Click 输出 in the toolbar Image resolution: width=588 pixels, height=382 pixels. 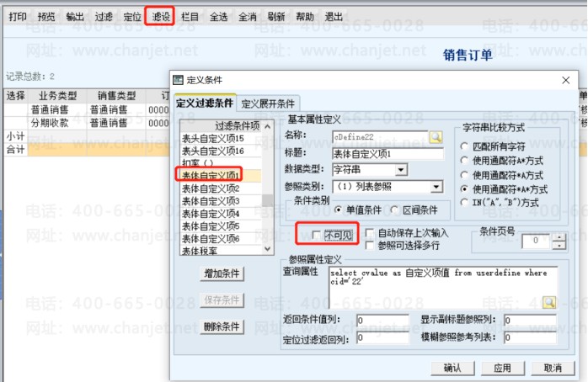tap(75, 17)
